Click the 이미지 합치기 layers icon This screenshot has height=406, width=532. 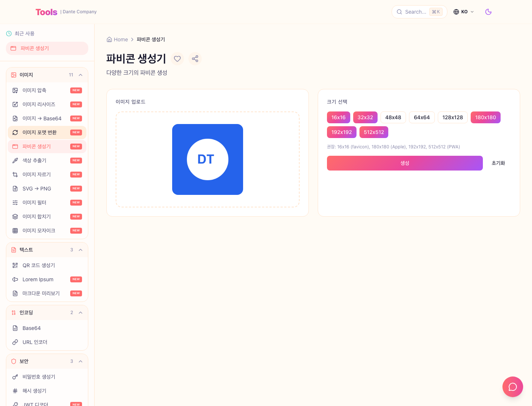pos(15,217)
